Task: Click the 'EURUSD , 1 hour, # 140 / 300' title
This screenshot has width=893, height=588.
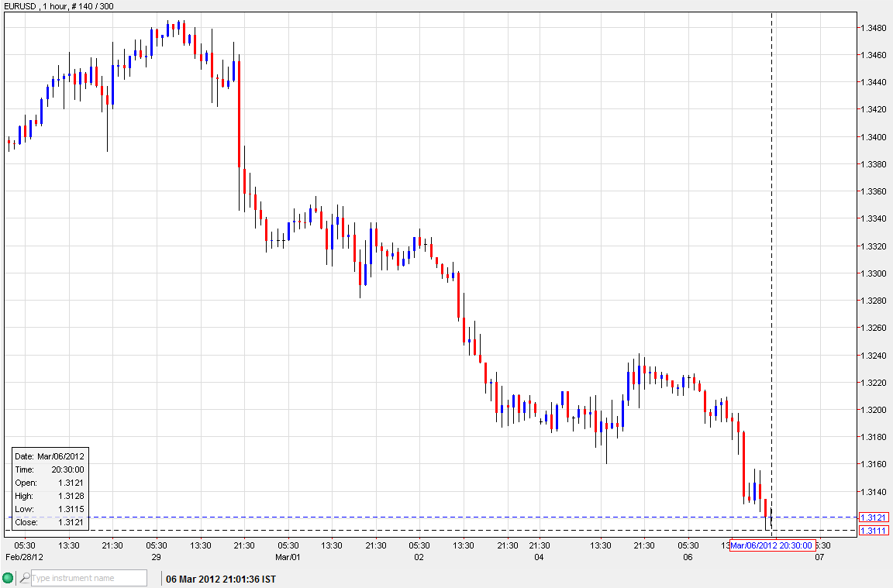Action: [x=59, y=6]
